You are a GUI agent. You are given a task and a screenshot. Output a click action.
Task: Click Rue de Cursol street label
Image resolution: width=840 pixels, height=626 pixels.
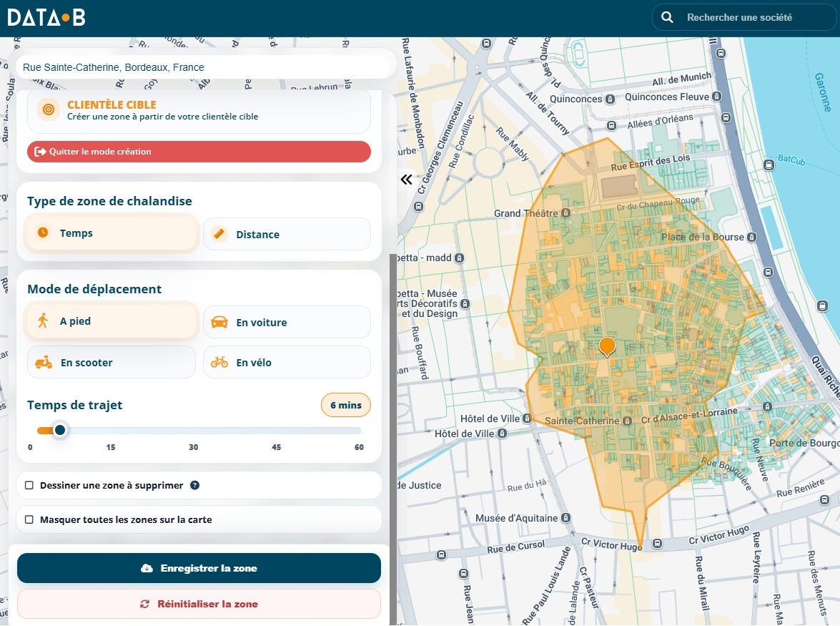click(516, 547)
